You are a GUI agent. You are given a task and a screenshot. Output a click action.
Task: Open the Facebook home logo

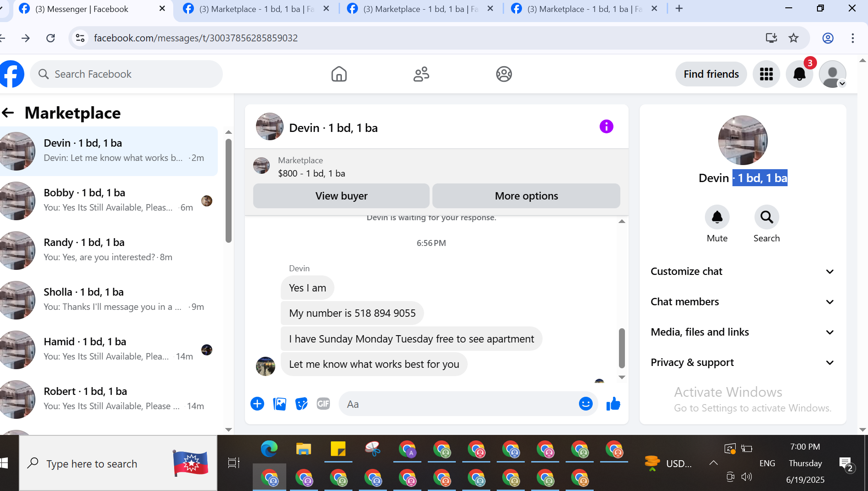(11, 74)
